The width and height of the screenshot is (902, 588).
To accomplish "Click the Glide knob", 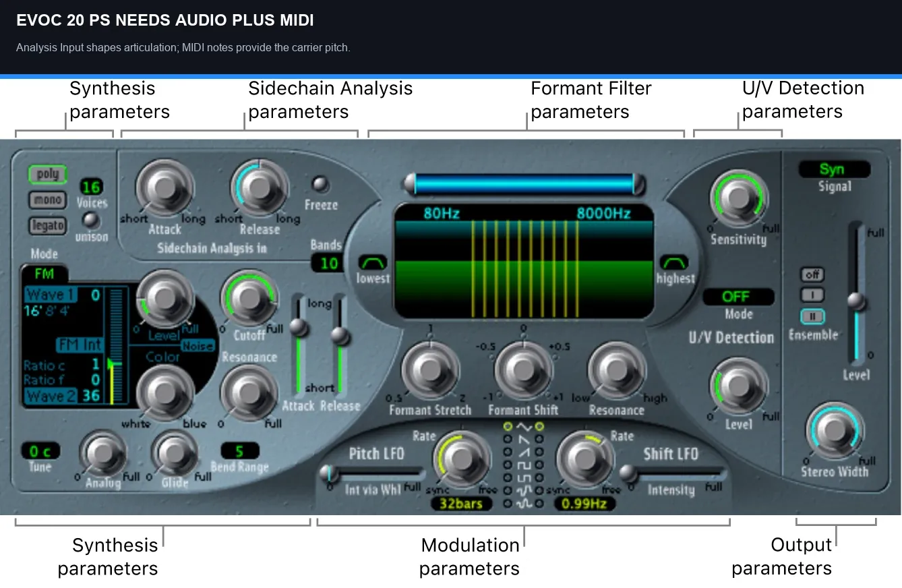I will pos(174,454).
